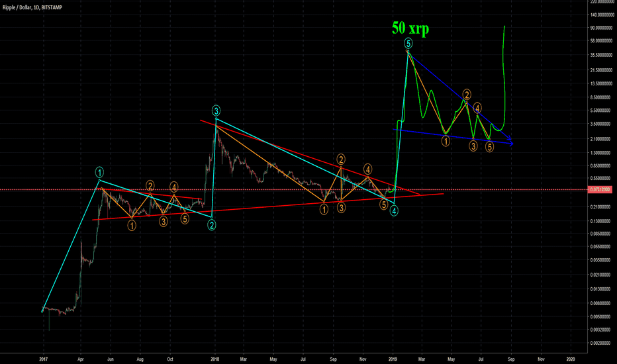The width and height of the screenshot is (617, 364).
Task: Select the cyan circled wave 2 label
Action: point(212,225)
